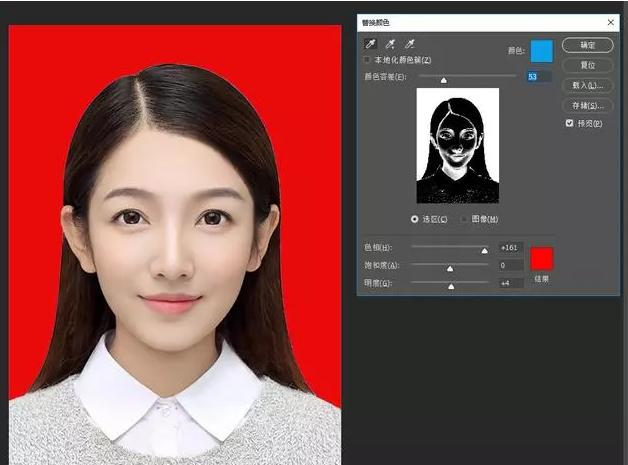Close the 替换颜色 dialog
628x465 pixels.
tap(611, 22)
